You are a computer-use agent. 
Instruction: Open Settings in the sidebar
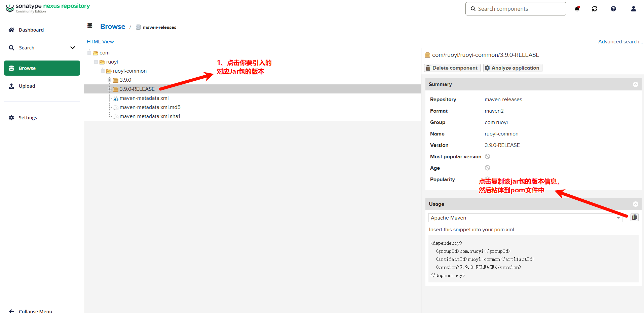(x=42, y=118)
